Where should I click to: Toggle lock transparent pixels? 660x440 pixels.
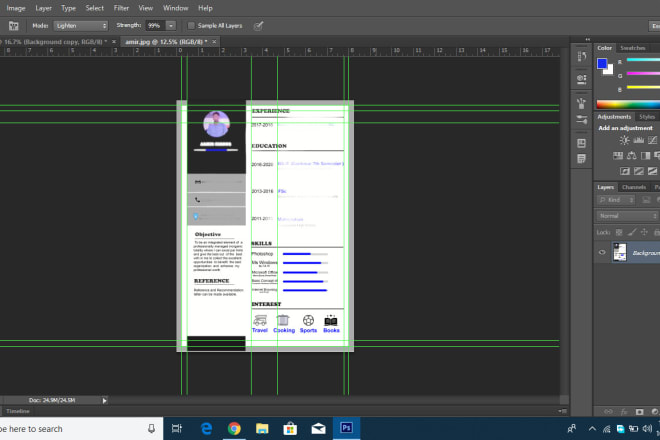[619, 232]
